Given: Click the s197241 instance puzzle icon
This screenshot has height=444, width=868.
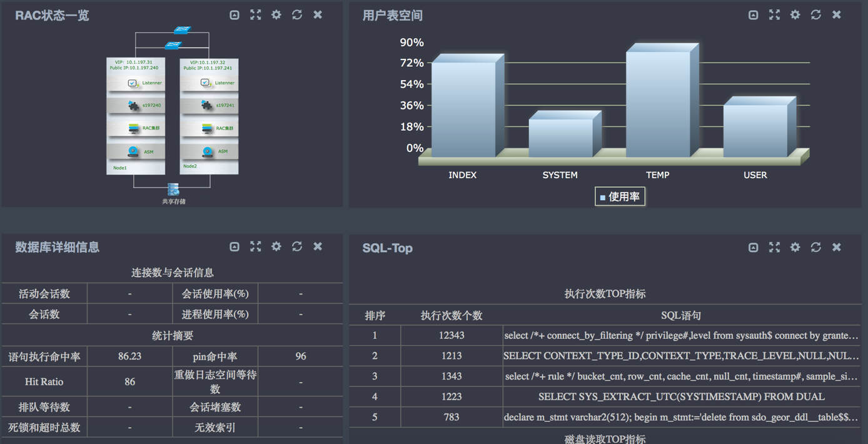Looking at the screenshot, I should pyautogui.click(x=206, y=105).
